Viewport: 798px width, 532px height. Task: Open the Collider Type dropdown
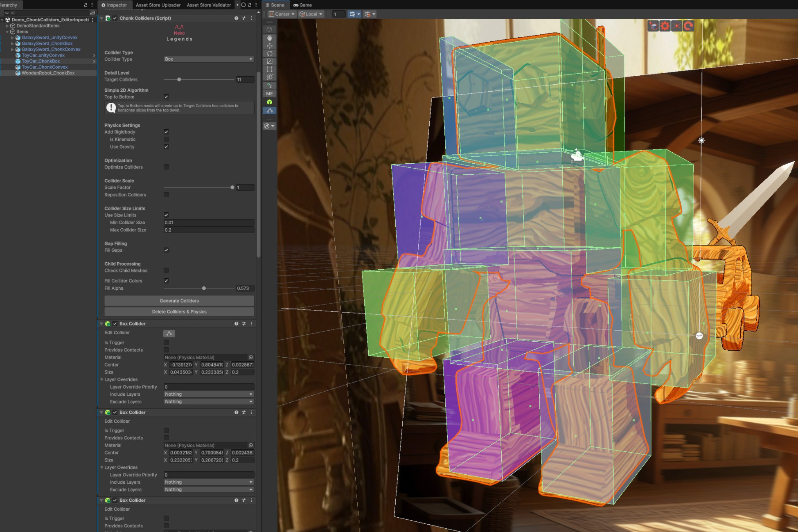(209, 59)
